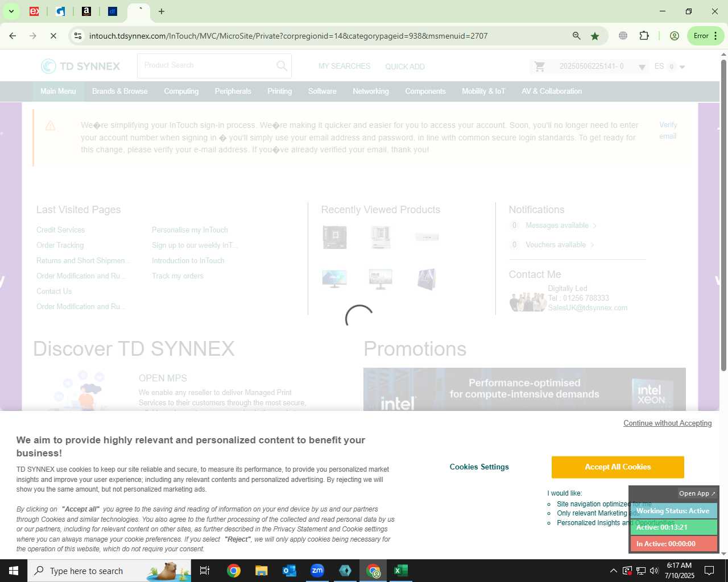This screenshot has width=728, height=582.
Task: Open a new browser tab
Action: click(x=162, y=11)
